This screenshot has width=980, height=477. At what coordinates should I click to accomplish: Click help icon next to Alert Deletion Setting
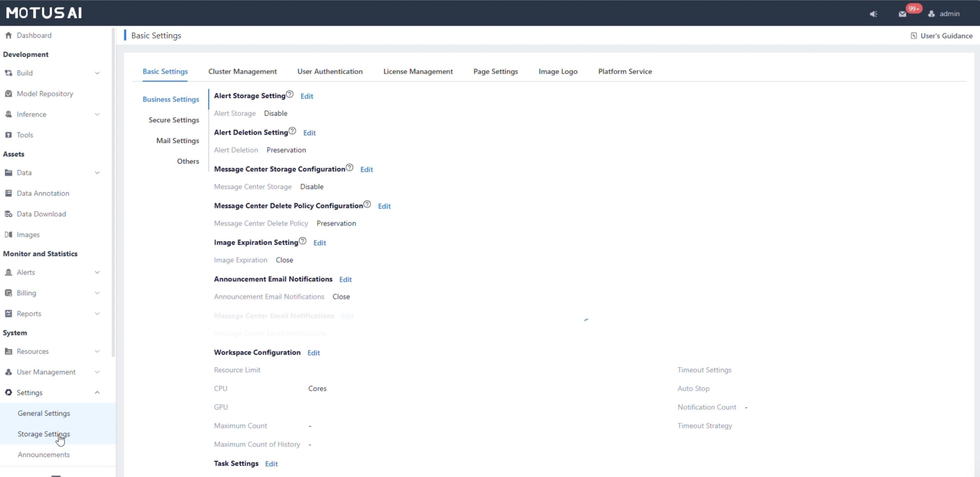[x=292, y=131]
